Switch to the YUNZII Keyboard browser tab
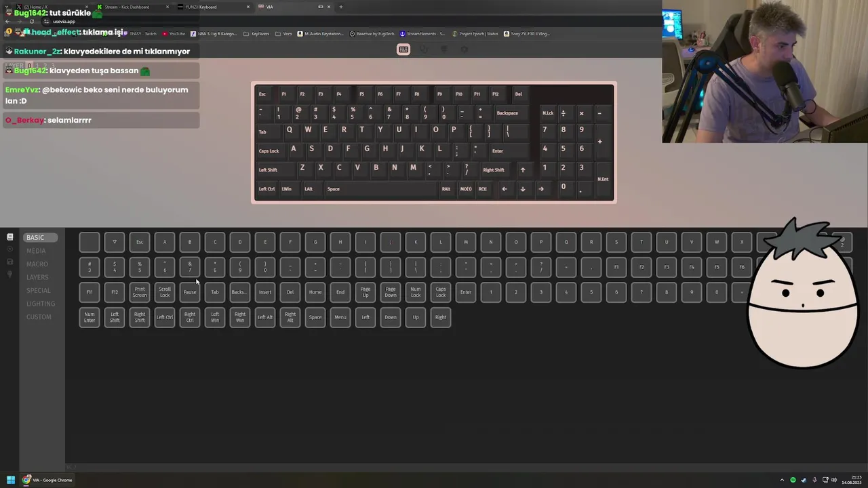The height and width of the screenshot is (488, 868). click(x=214, y=7)
